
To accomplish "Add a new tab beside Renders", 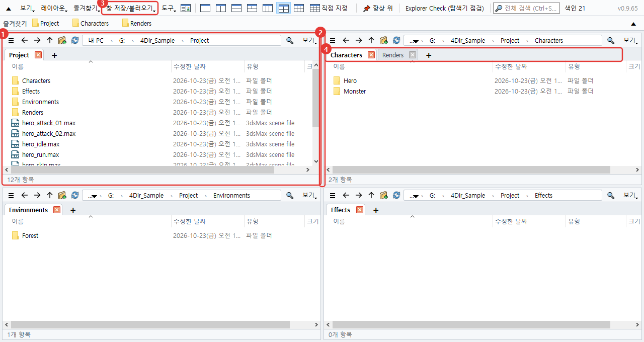I will pyautogui.click(x=429, y=55).
